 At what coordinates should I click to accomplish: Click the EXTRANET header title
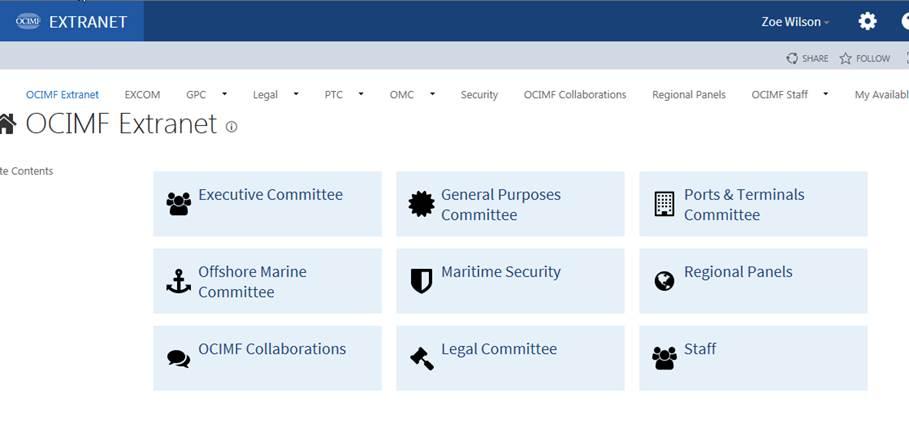click(x=88, y=22)
